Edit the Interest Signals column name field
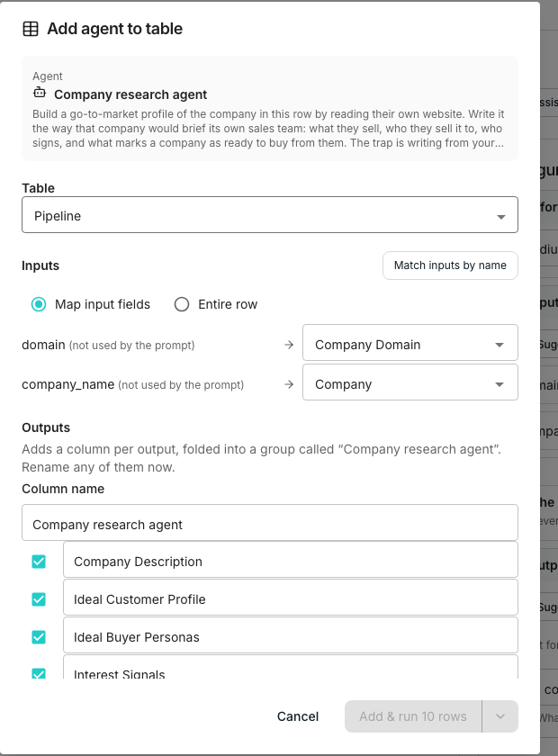 tap(291, 667)
